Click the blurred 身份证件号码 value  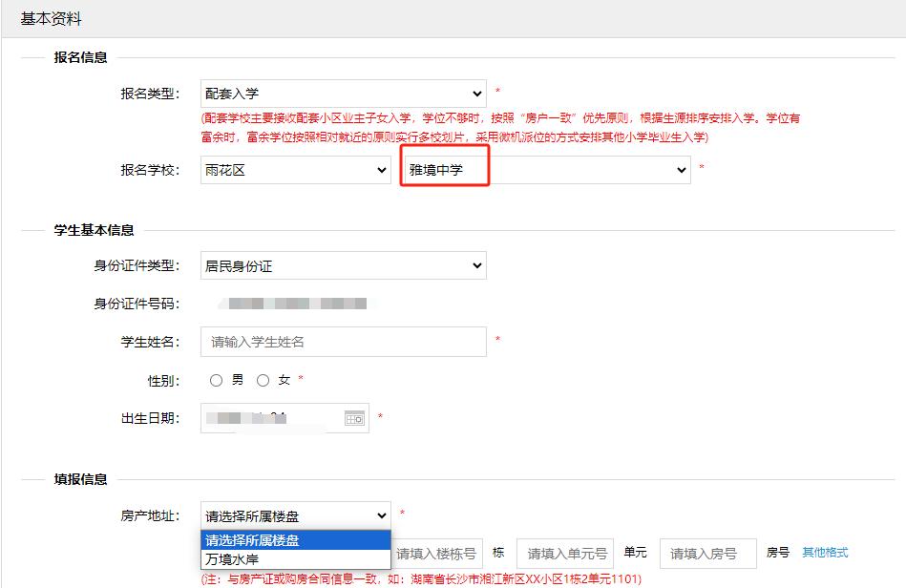tap(292, 304)
